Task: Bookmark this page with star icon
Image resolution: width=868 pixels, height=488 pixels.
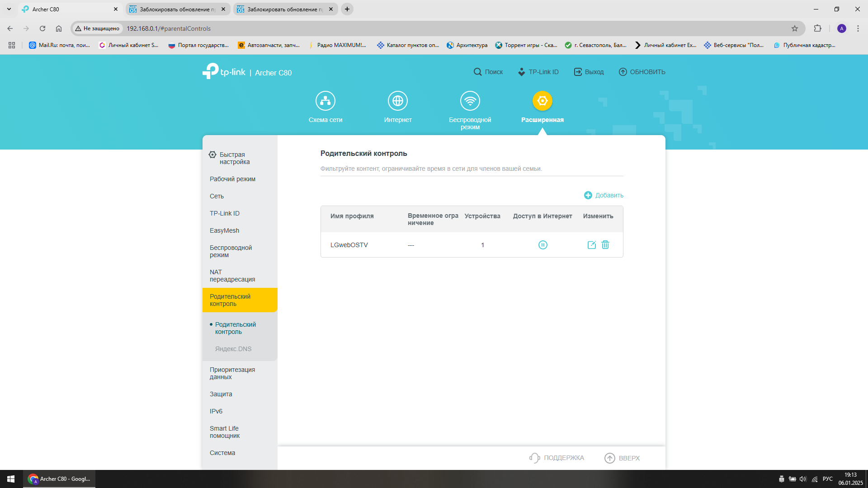Action: pyautogui.click(x=794, y=28)
